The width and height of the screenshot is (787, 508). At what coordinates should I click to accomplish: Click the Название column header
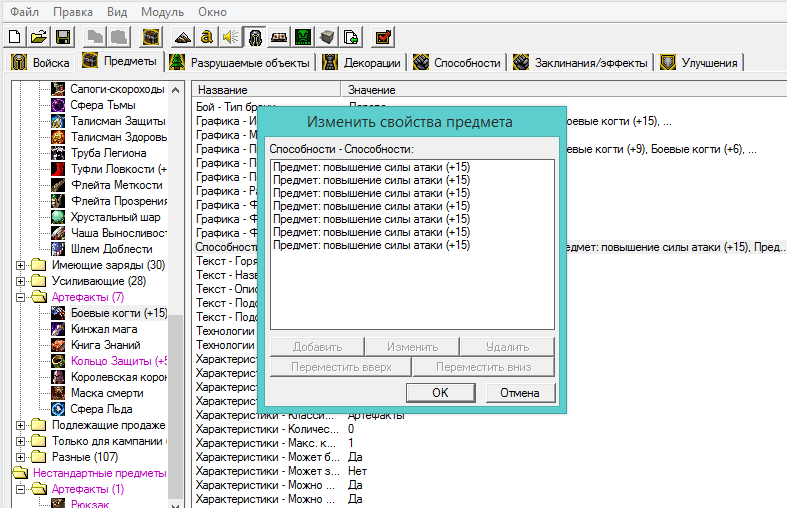[266, 90]
